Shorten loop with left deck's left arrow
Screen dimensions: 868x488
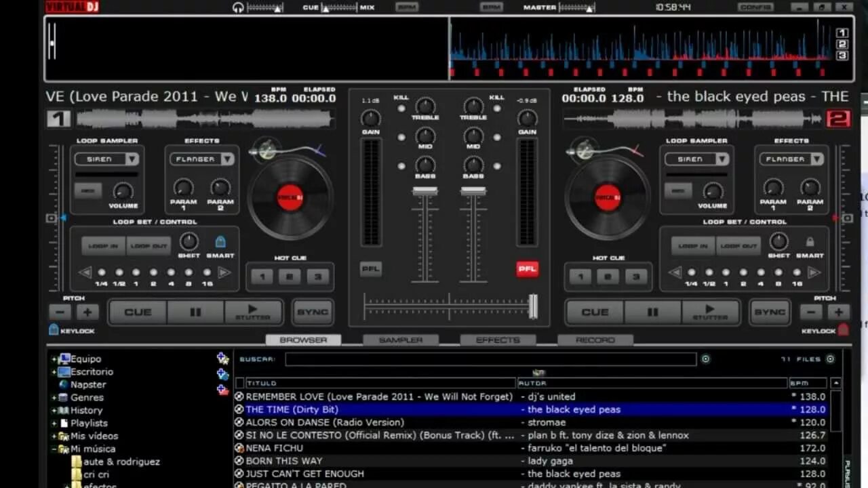(x=85, y=272)
